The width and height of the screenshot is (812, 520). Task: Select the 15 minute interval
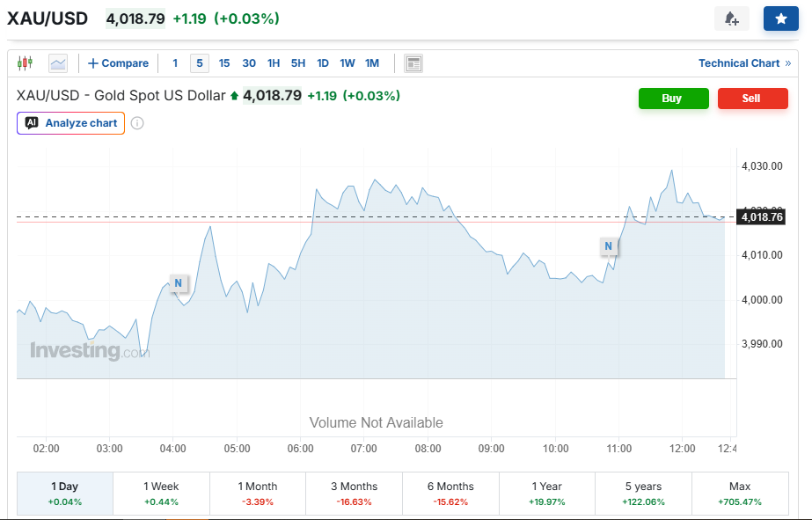click(x=224, y=63)
